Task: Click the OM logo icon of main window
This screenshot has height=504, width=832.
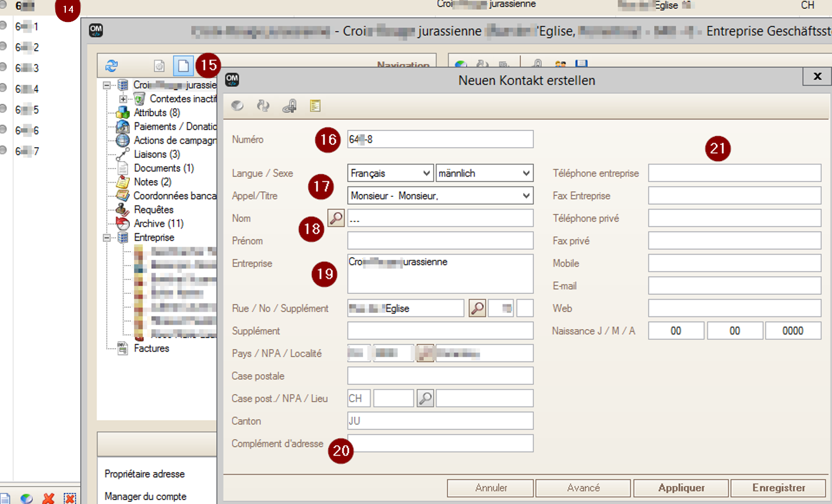Action: click(x=96, y=31)
